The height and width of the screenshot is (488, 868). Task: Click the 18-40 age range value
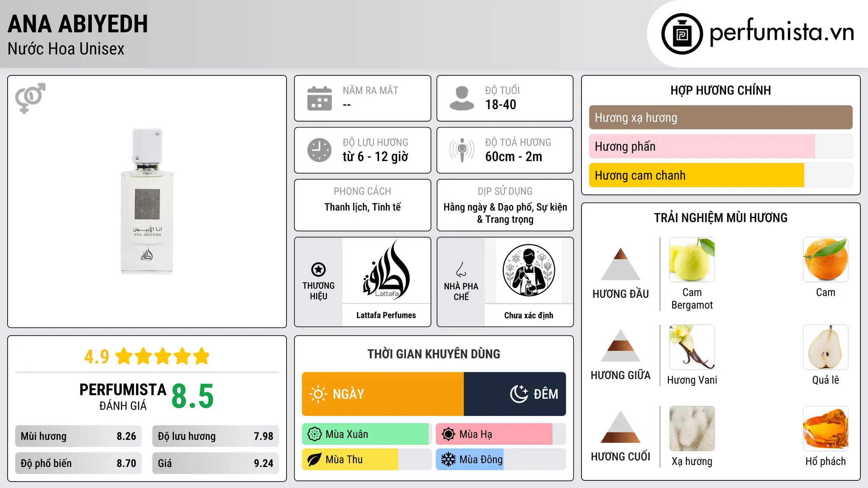tap(501, 105)
